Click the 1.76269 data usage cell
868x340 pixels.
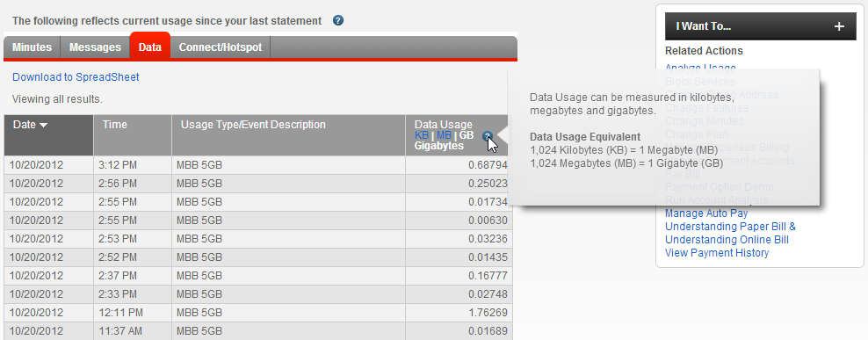[x=459, y=313]
